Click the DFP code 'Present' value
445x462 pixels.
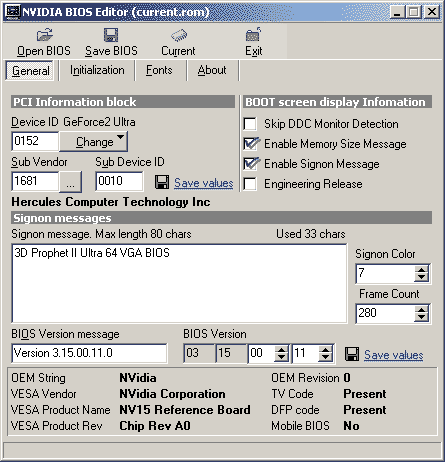(x=365, y=410)
